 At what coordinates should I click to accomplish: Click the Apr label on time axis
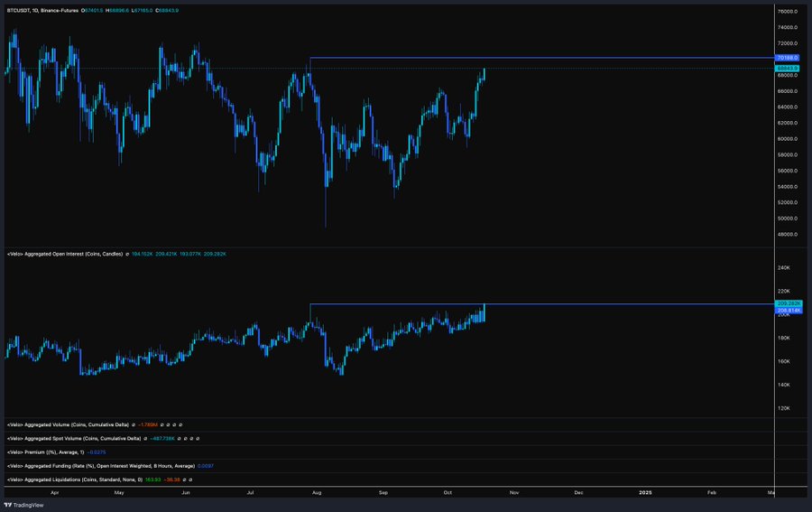tap(54, 492)
